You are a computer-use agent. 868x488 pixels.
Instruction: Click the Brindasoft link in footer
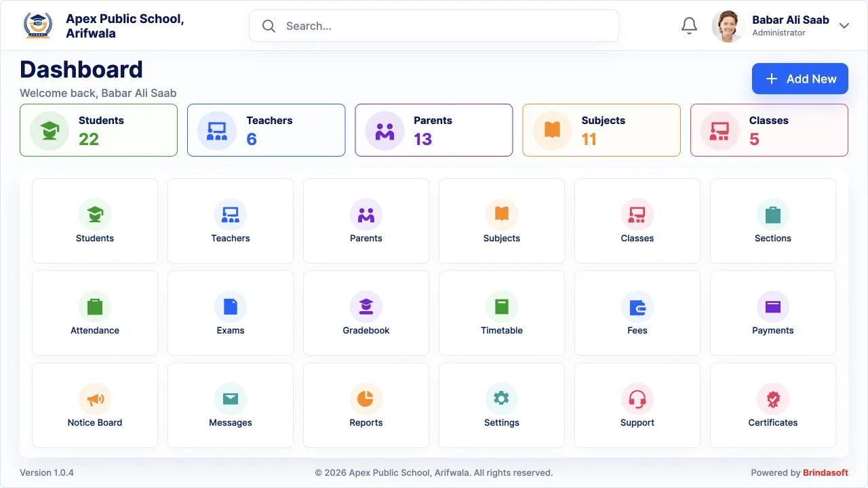825,472
